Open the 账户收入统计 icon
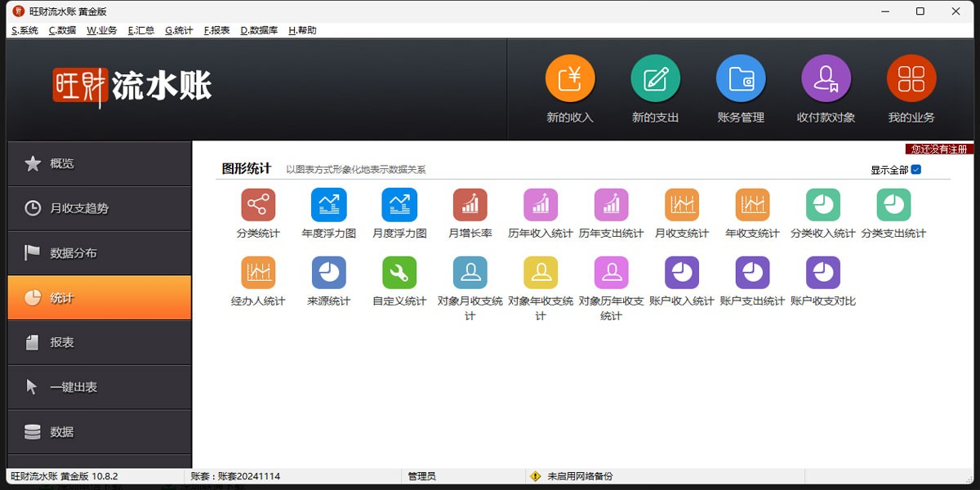980x490 pixels. point(682,273)
